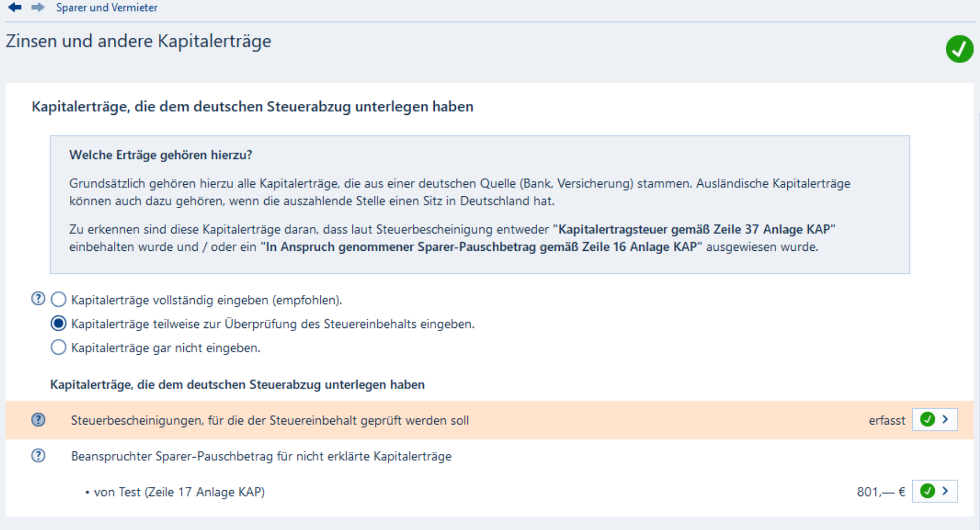
Task: Click the forward navigation arrow
Action: [37, 7]
